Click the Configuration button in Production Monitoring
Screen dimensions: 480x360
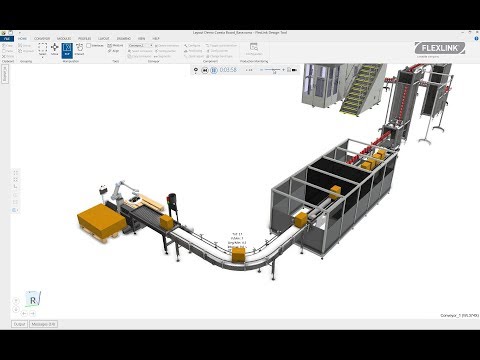254,49
